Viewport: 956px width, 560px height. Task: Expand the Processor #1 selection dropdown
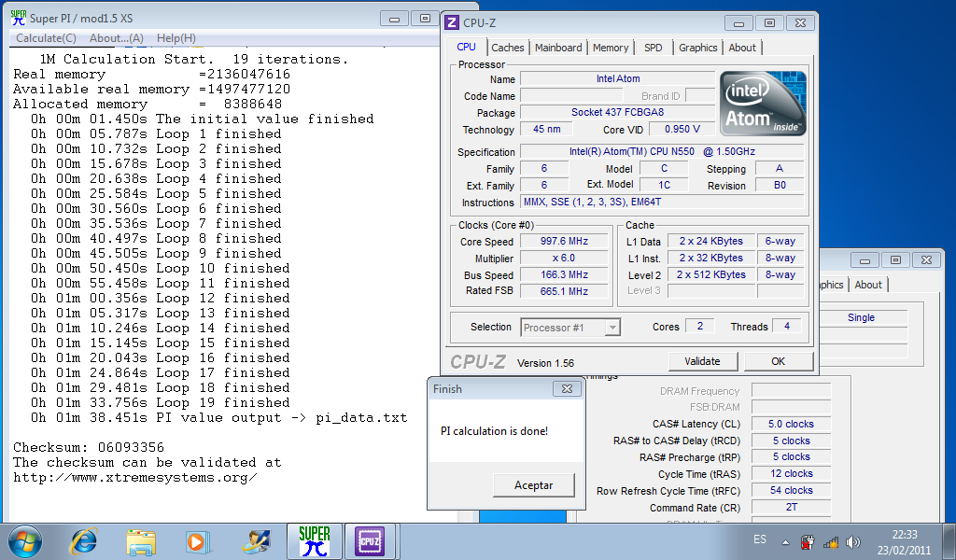pyautogui.click(x=612, y=328)
